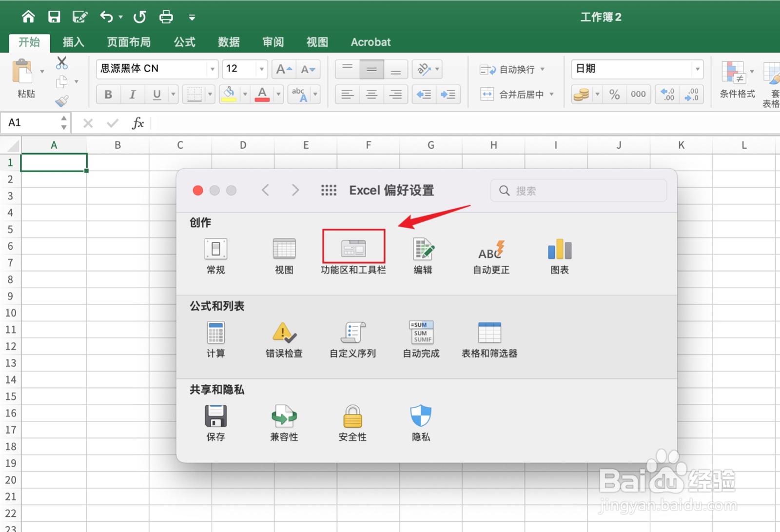Screen dimensions: 780x532
Task: Expand the borders dropdown arrow
Action: [210, 95]
